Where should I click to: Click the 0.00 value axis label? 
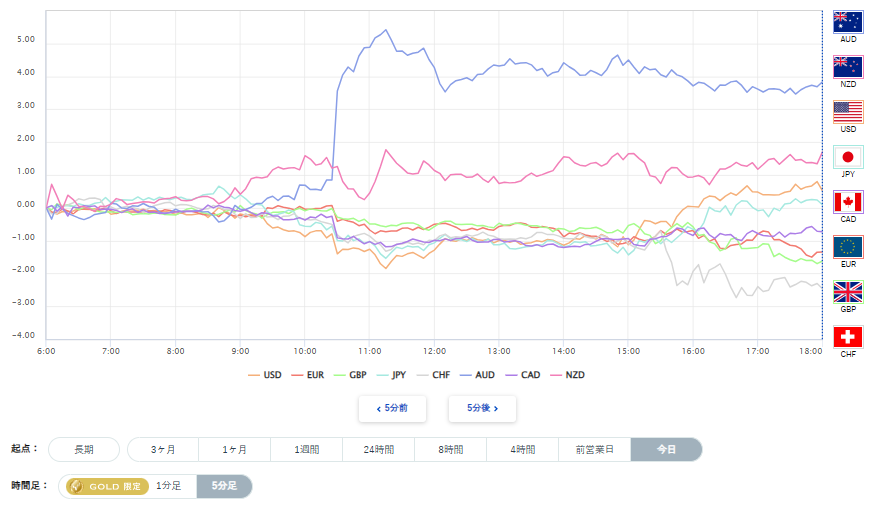tap(26, 204)
